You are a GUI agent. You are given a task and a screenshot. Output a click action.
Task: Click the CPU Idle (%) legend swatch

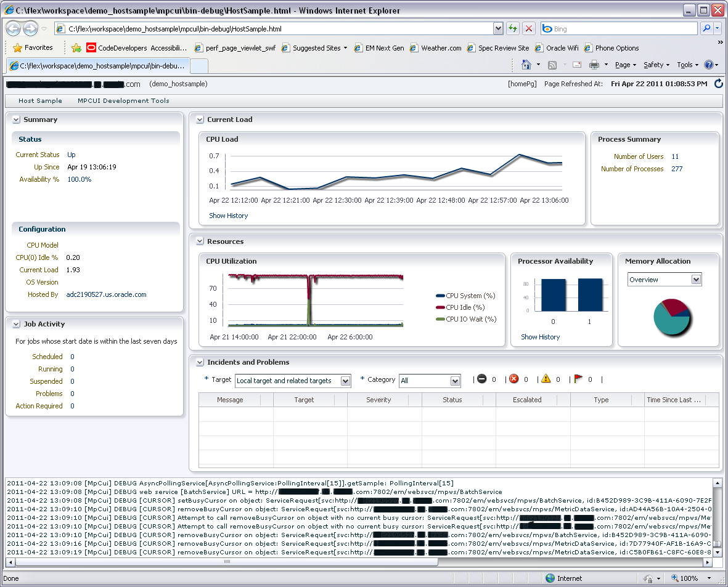click(440, 307)
